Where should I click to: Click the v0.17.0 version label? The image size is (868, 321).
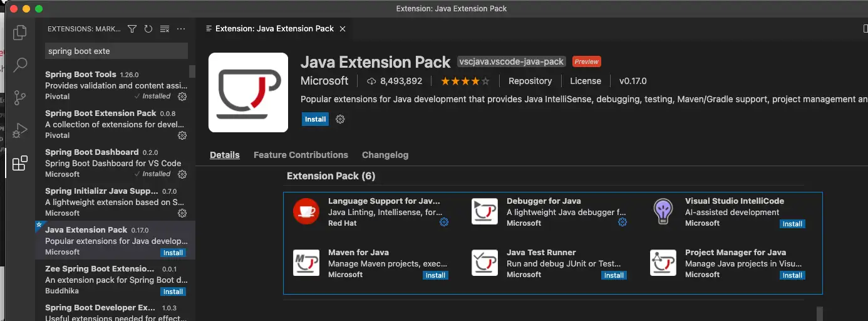[x=633, y=81]
